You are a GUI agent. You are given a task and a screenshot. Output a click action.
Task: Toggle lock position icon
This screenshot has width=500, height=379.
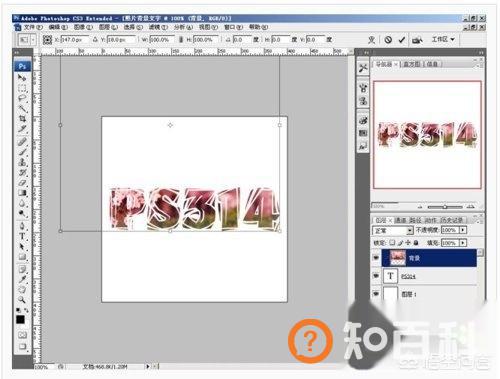408,243
